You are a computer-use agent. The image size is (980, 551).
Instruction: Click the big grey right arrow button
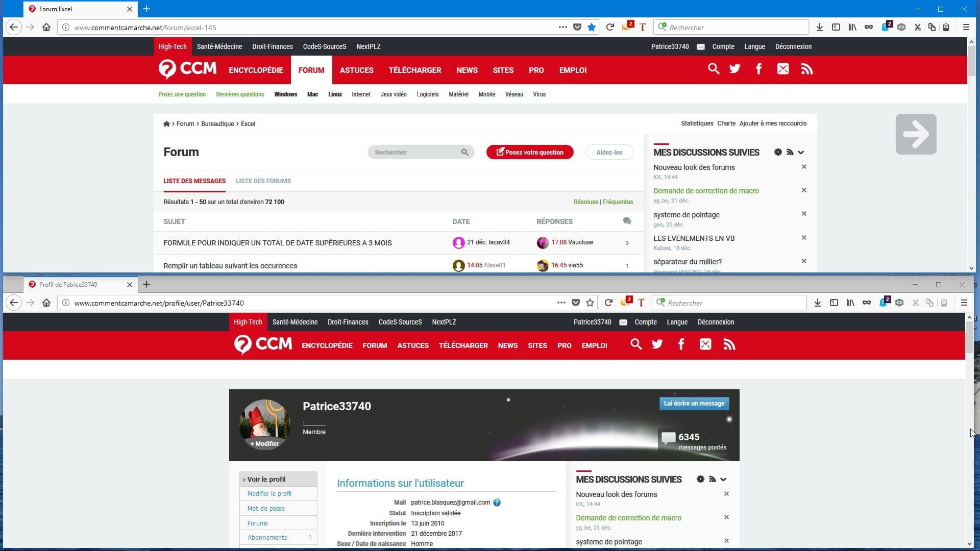click(916, 134)
